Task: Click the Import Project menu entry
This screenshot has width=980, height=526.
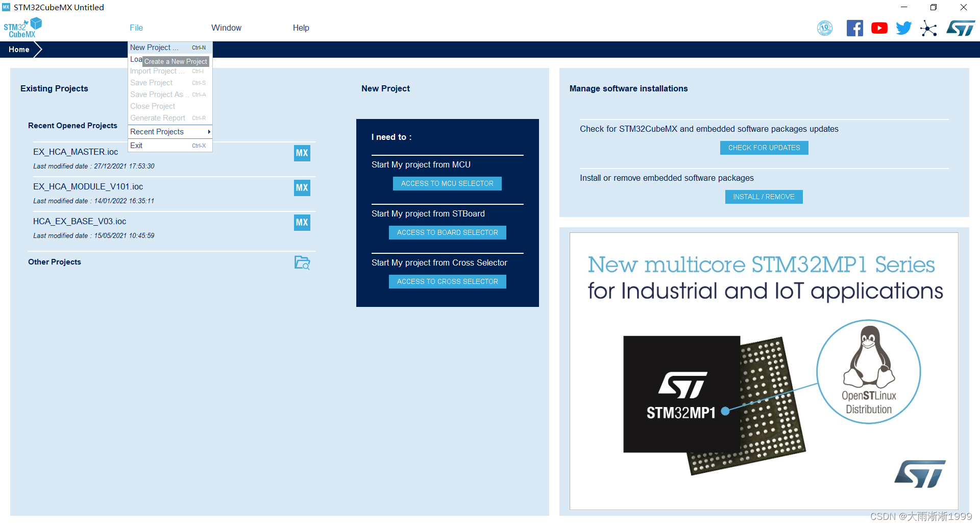Action: click(170, 71)
